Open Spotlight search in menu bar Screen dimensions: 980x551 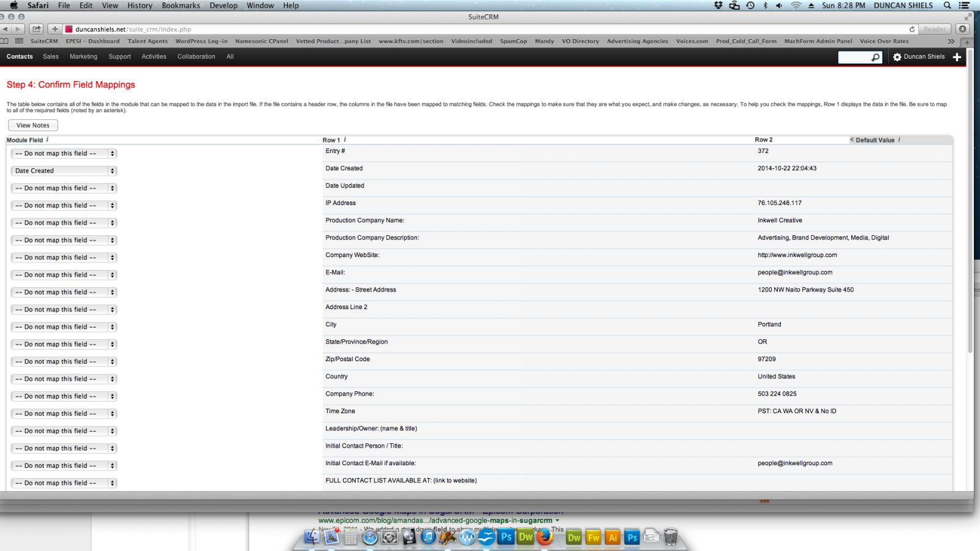click(947, 6)
